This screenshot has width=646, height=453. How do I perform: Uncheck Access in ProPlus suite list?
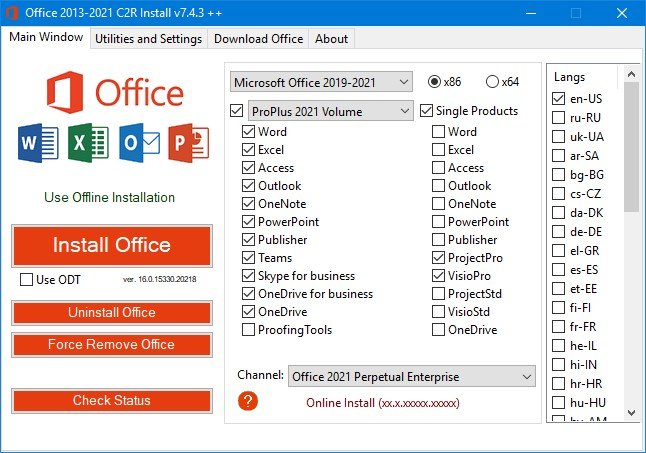[248, 168]
